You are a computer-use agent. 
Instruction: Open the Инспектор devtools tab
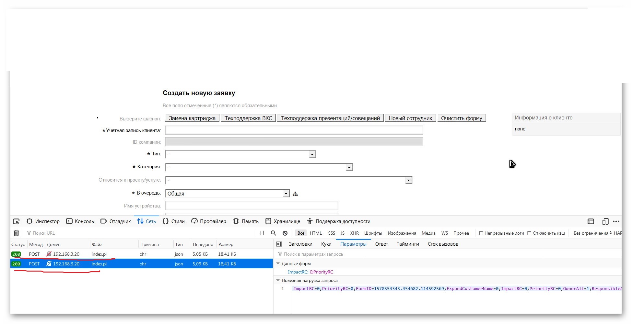click(x=43, y=221)
